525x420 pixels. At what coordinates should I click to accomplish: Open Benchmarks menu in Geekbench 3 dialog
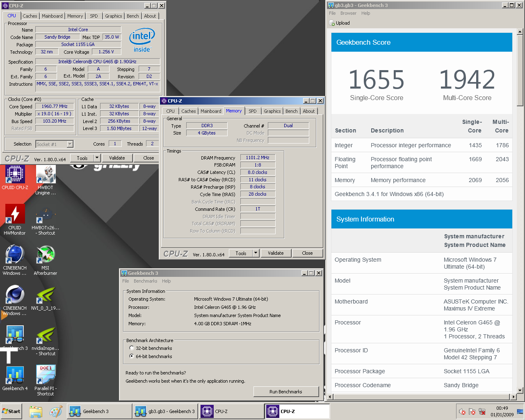[x=145, y=281]
